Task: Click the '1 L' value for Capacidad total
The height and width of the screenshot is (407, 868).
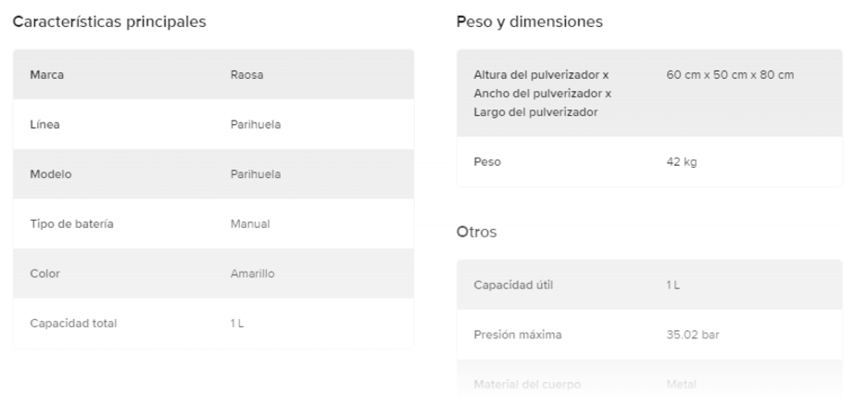Action: [239, 324]
